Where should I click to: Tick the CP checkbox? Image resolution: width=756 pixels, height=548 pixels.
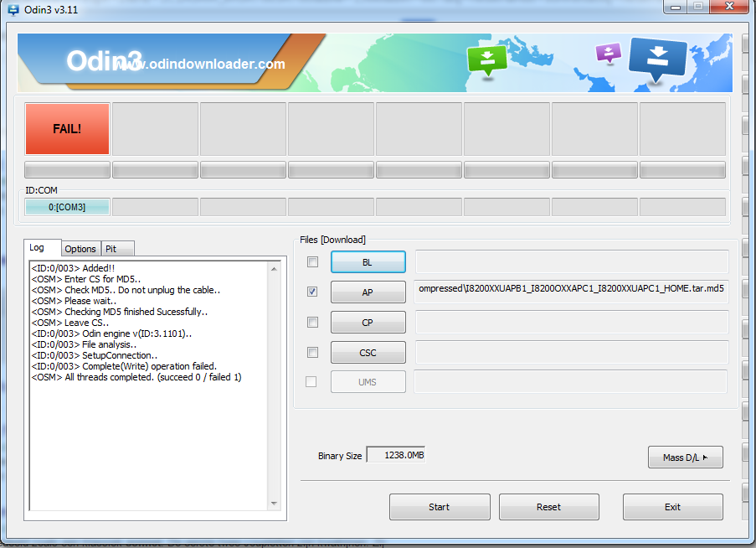pyautogui.click(x=312, y=323)
